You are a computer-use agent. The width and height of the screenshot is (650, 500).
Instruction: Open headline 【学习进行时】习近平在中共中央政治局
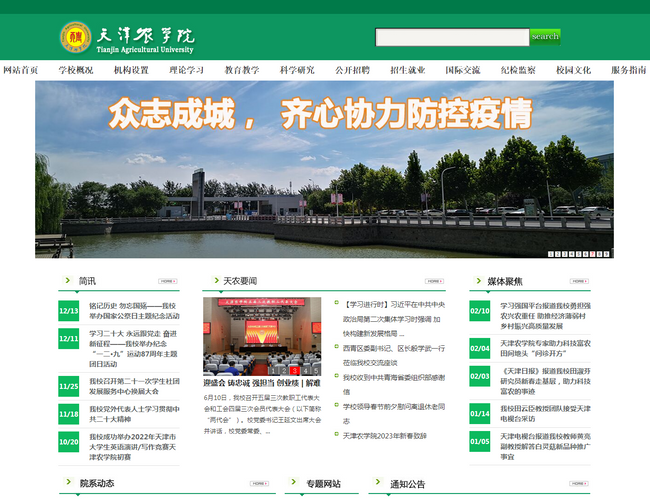[x=394, y=319]
